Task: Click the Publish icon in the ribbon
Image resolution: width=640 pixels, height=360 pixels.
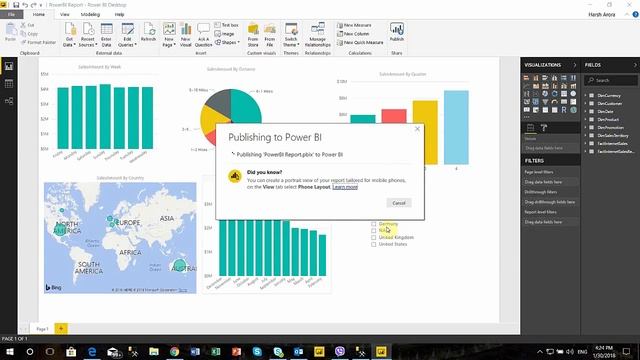Action: pos(396,32)
